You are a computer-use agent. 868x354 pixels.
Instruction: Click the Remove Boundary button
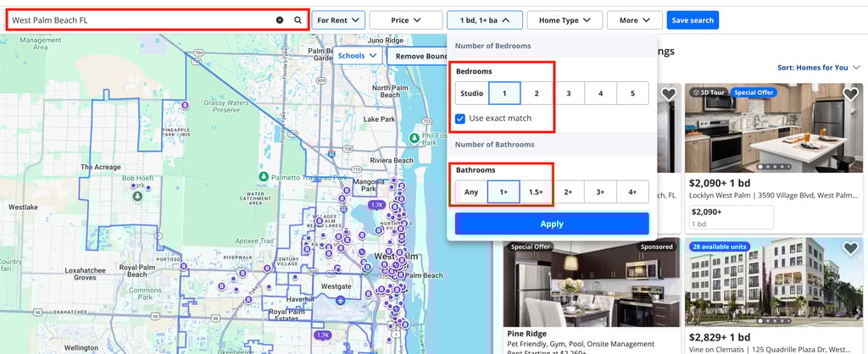[x=419, y=56]
